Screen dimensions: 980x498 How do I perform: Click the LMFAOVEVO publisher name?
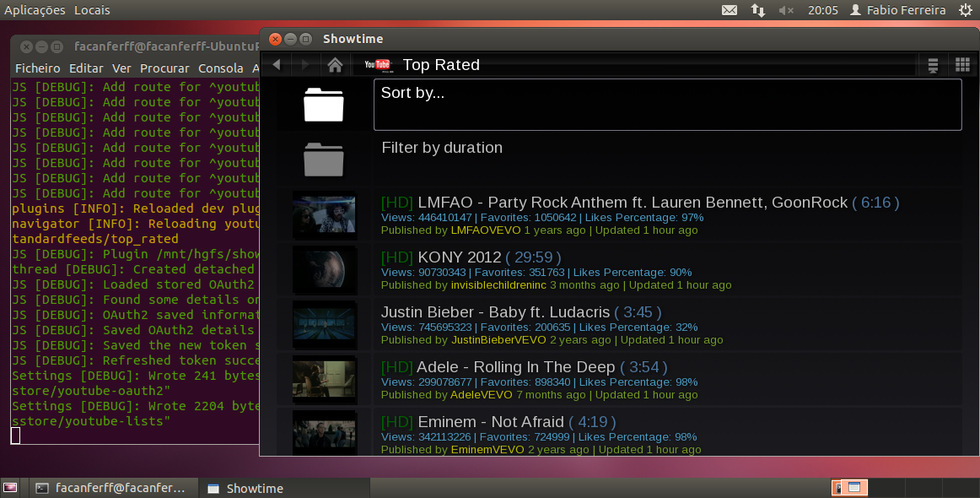tap(486, 230)
